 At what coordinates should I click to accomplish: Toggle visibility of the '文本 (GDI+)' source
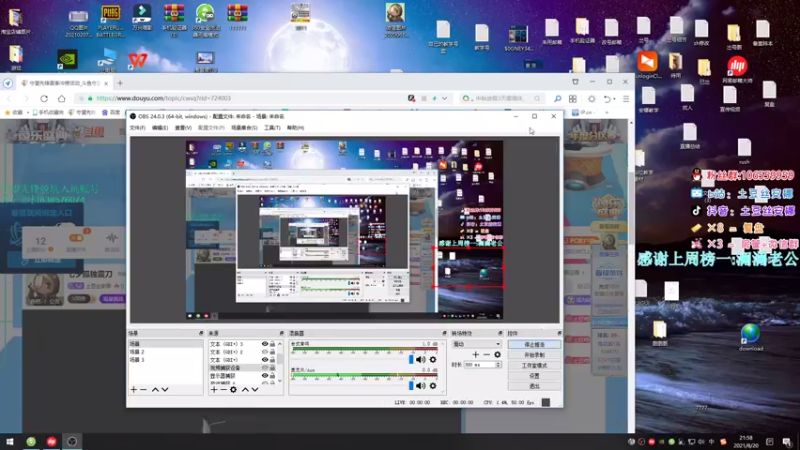click(x=265, y=360)
